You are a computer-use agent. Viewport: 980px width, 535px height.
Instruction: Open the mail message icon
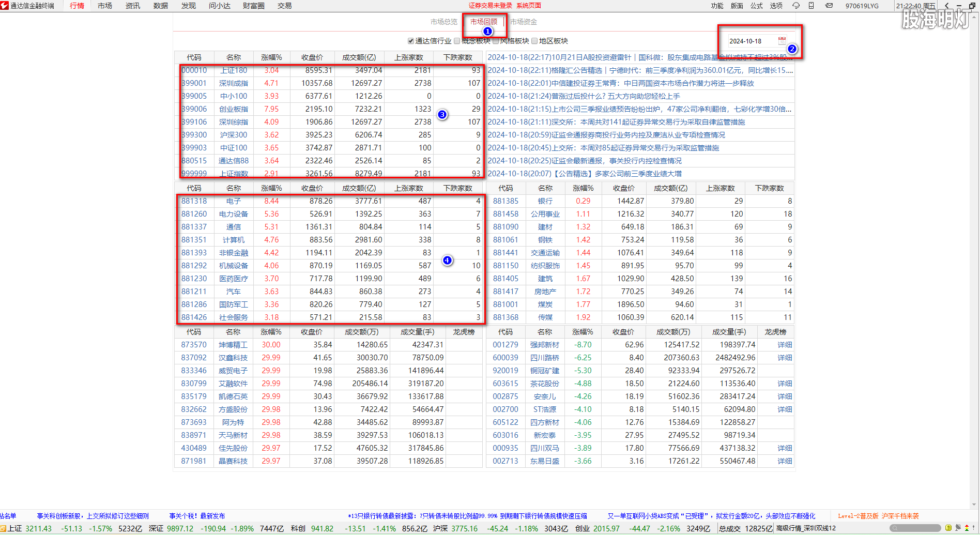829,6
